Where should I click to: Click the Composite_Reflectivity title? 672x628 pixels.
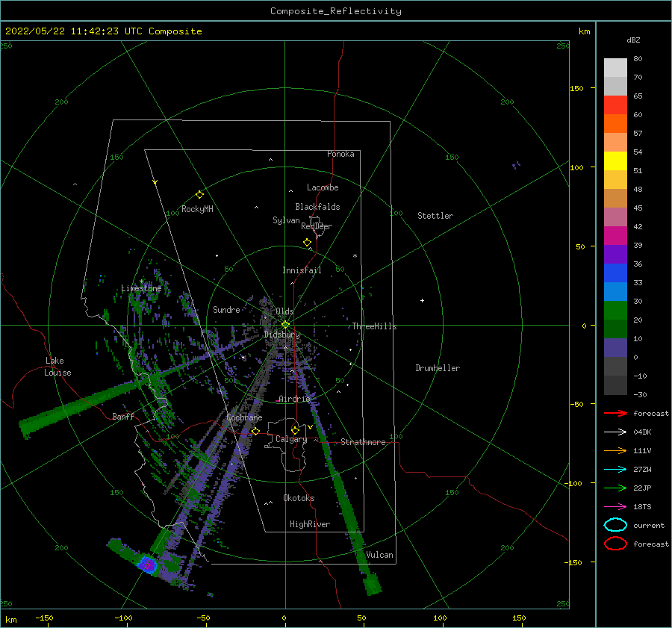coord(335,11)
